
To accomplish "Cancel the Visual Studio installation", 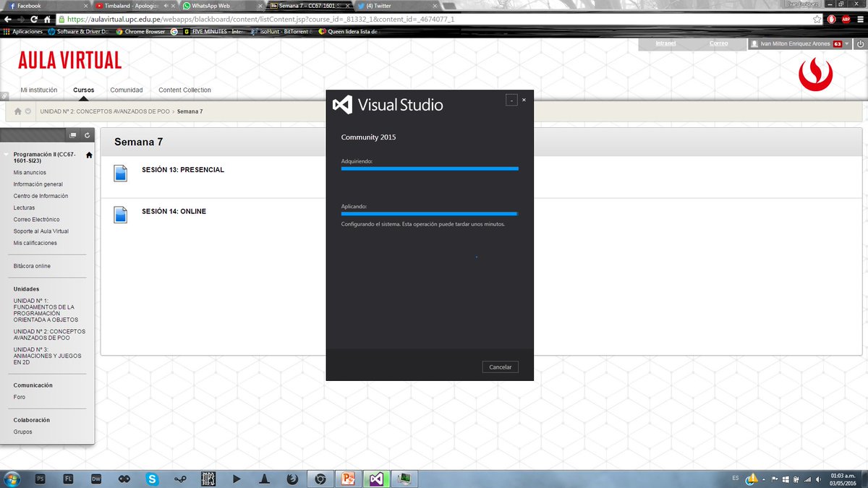I will click(x=500, y=367).
